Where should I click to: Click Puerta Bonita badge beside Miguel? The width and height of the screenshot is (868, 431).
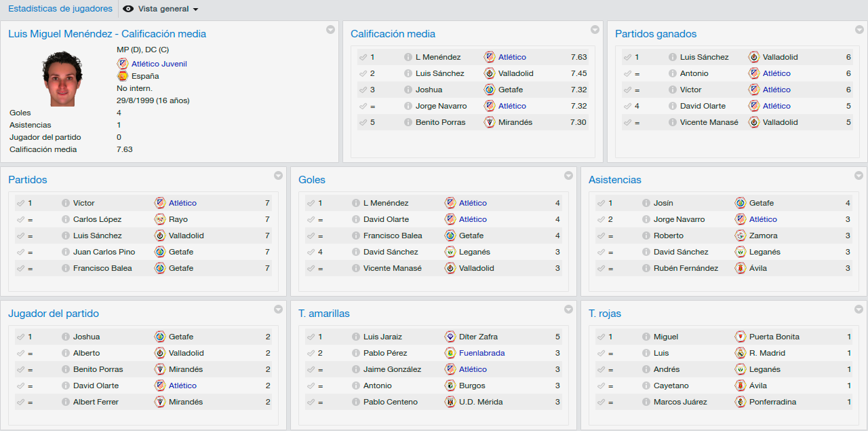741,337
